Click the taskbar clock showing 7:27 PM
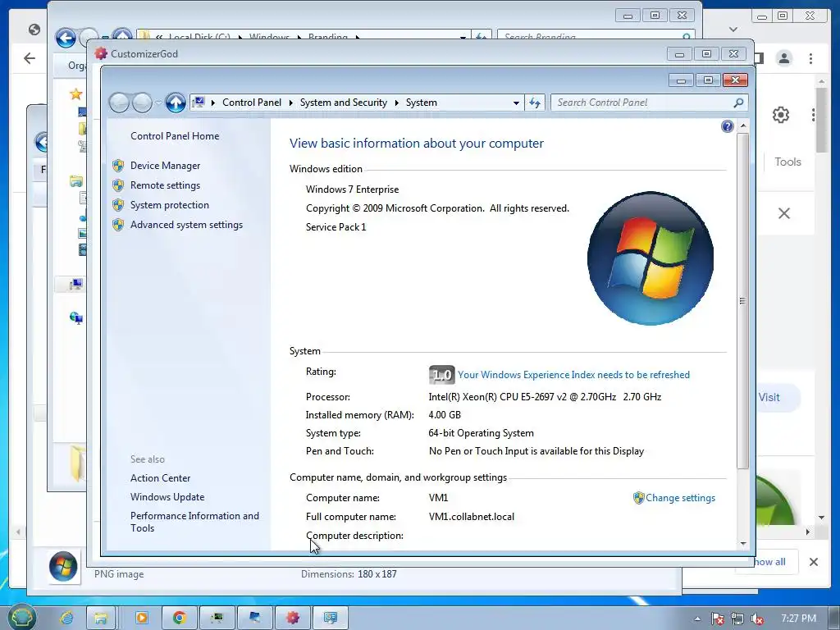The image size is (840, 630). [x=798, y=619]
